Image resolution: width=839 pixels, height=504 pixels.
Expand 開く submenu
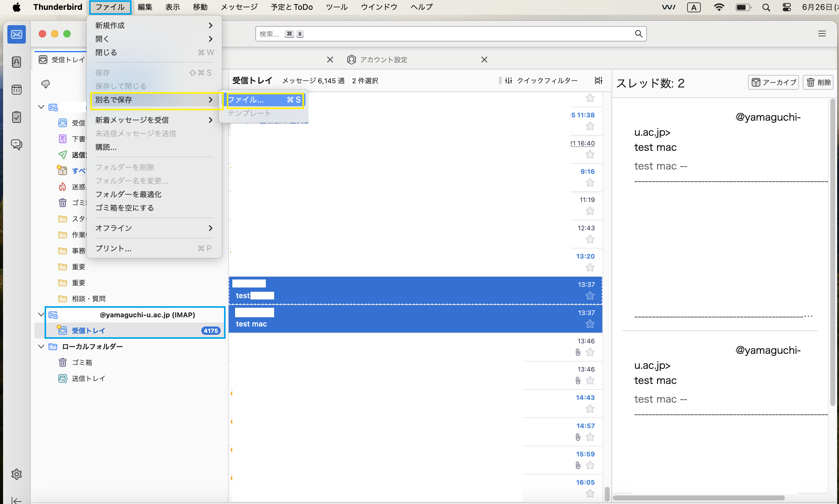pos(154,39)
